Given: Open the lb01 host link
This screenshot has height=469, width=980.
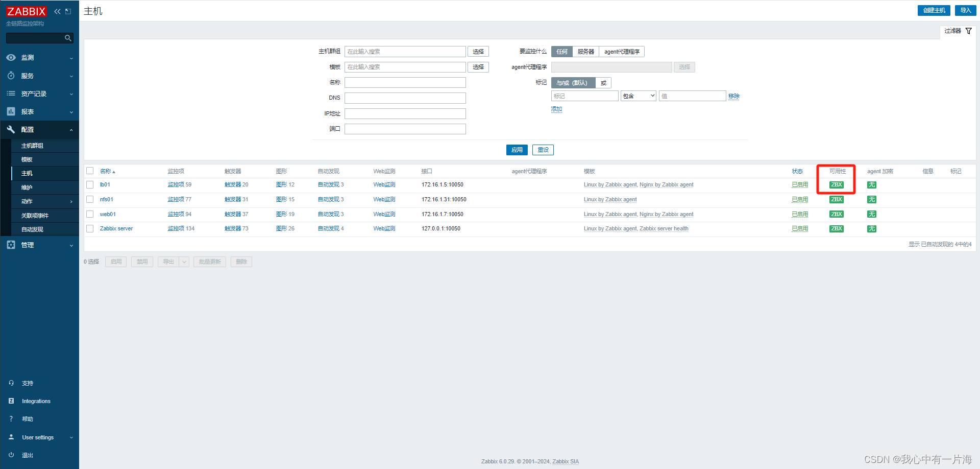Looking at the screenshot, I should tap(105, 184).
